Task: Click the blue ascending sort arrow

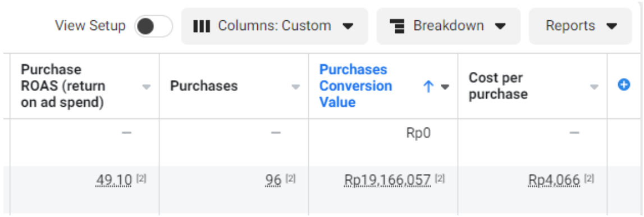Action: [x=428, y=87]
